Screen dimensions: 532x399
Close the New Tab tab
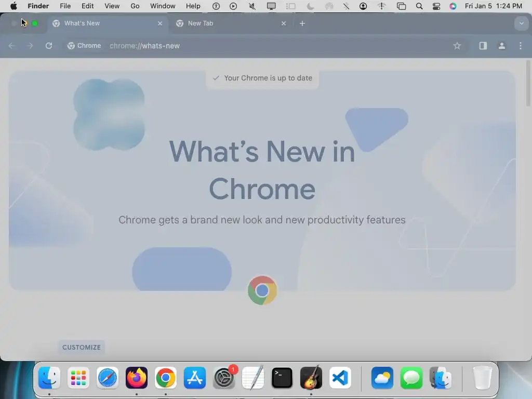284,23
